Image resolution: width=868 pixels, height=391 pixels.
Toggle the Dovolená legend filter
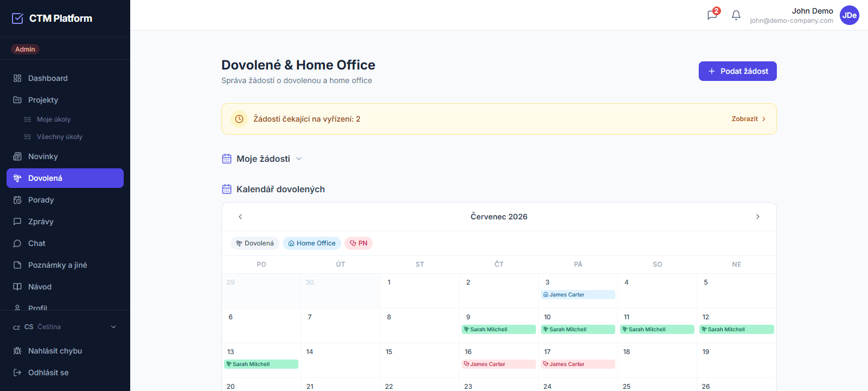point(255,243)
